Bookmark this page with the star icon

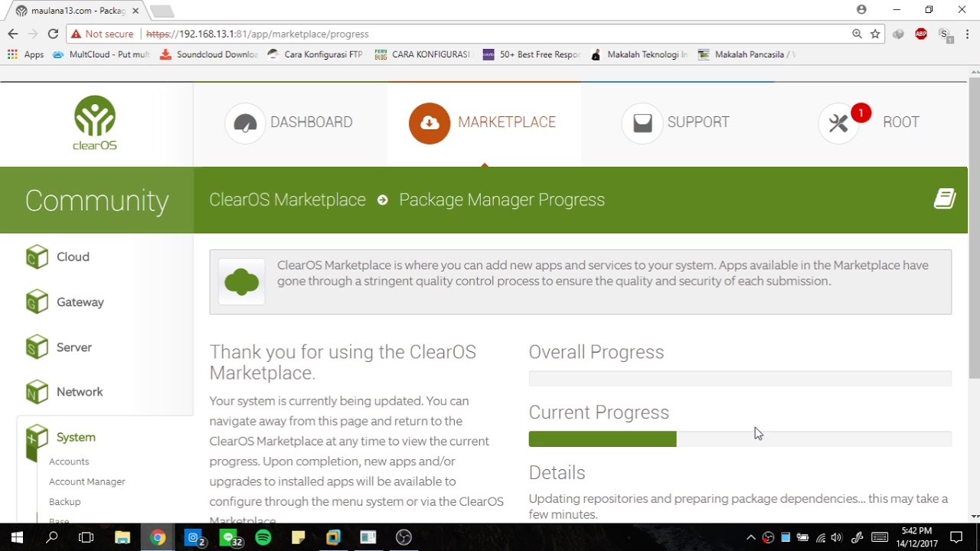tap(875, 34)
